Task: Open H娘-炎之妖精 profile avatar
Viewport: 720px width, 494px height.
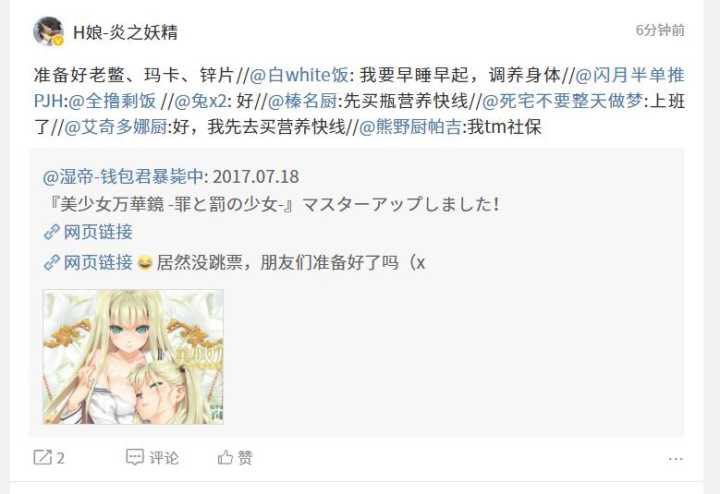Action: [48, 31]
